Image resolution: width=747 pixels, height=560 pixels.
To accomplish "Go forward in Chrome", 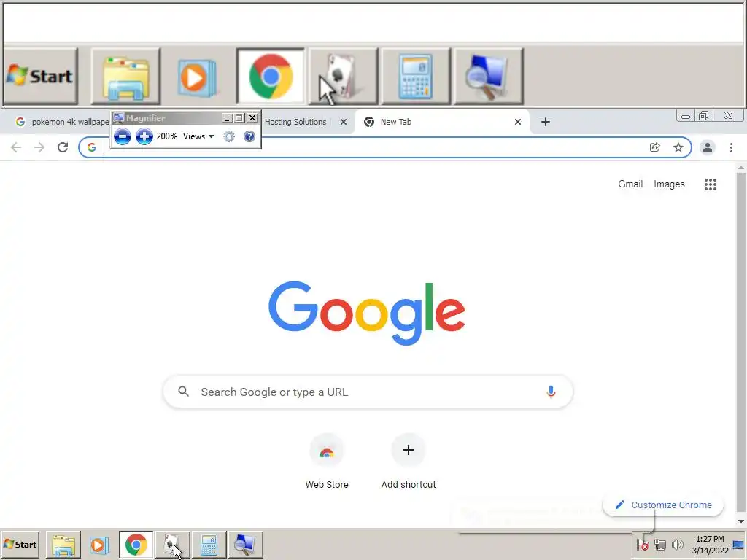I will click(39, 147).
